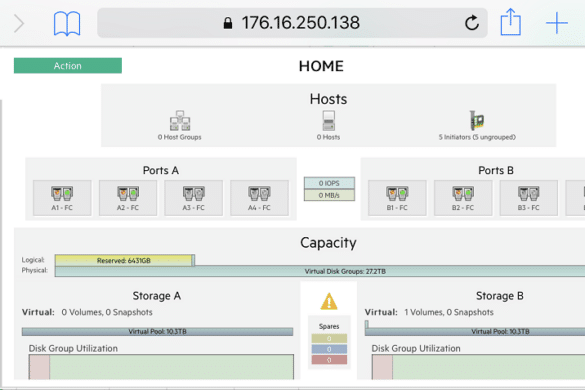Add a new tab with plus icon
The height and width of the screenshot is (390, 585).
point(557,23)
